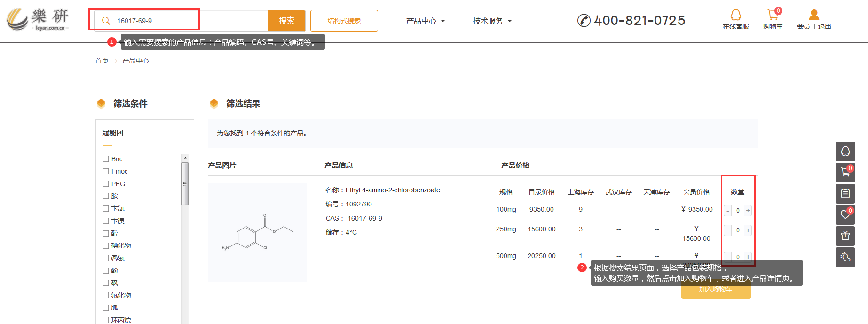Click the QQ chat icon in right sidebar

[x=845, y=151]
